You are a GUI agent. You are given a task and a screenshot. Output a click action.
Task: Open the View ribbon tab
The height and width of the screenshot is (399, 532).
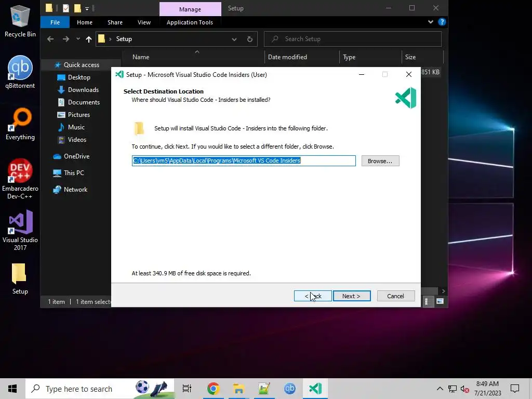[x=144, y=22]
